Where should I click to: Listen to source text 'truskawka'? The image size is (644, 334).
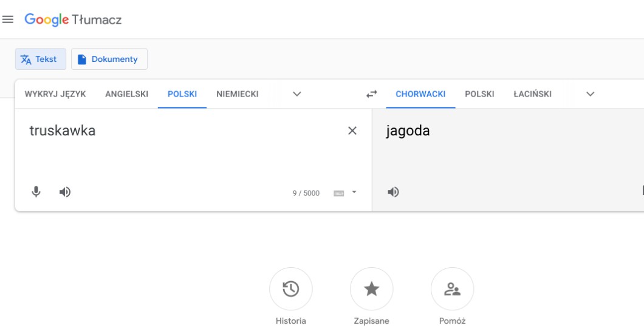click(64, 192)
